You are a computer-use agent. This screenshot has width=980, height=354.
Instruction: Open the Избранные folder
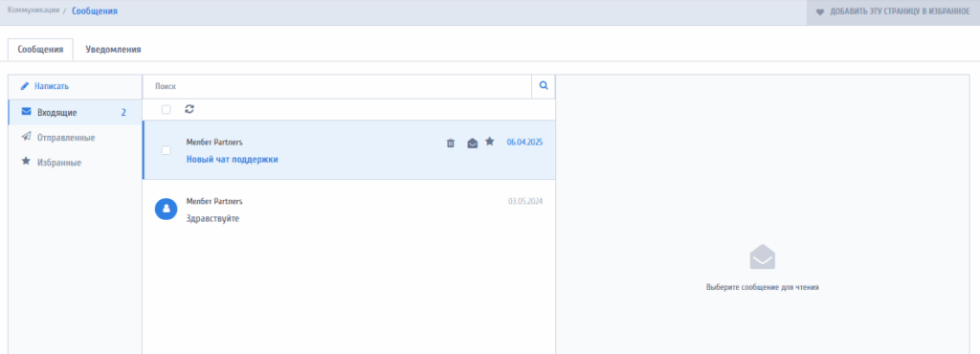75,162
